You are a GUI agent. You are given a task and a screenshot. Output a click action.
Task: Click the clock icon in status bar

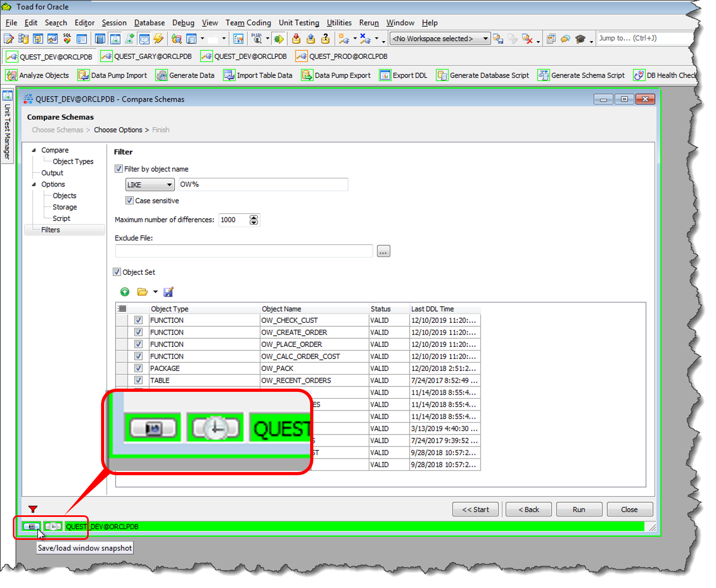pos(53,527)
